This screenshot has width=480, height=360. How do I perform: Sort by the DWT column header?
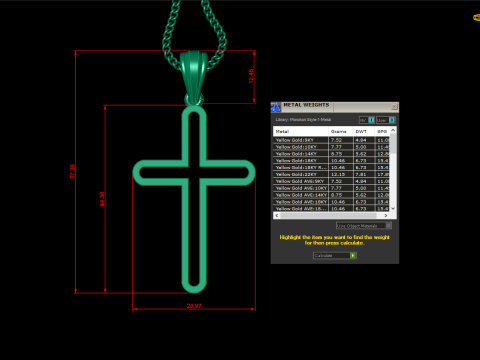click(364, 131)
